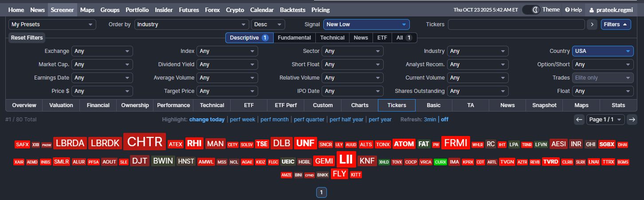Open the GEMI ticker tile

point(324,161)
